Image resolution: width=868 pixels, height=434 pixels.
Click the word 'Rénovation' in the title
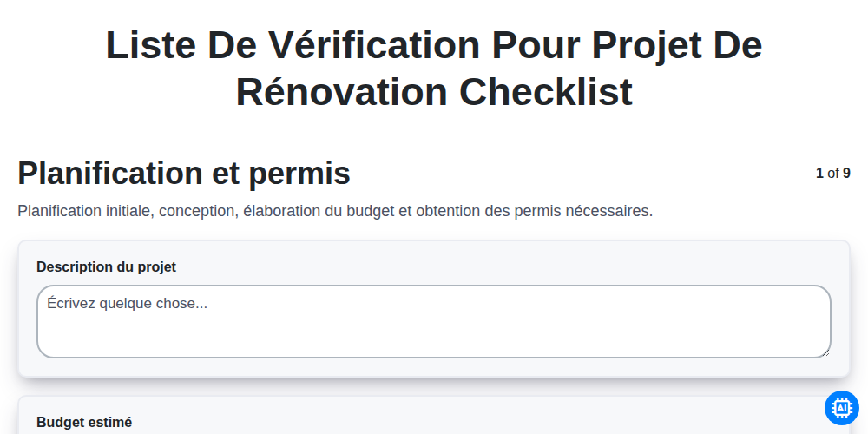341,91
